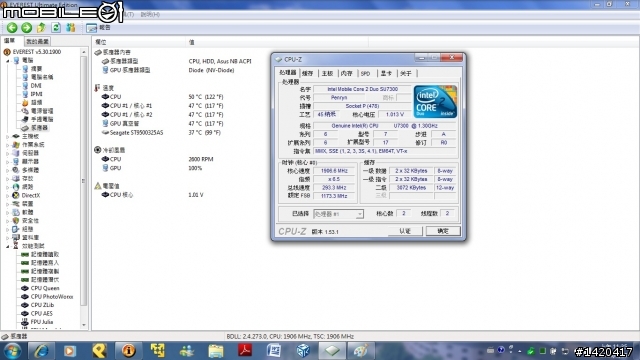Screen dimensions: 640x360
Task: Click the Intel Core 2 Duo logo
Action: click(x=435, y=102)
